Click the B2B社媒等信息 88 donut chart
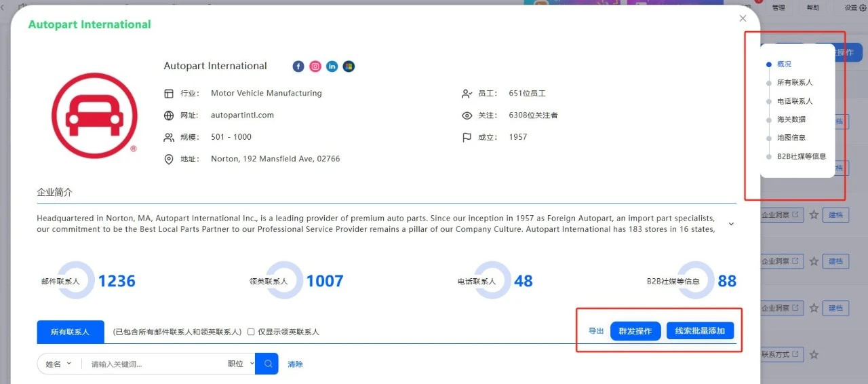The height and width of the screenshot is (384, 868). click(696, 280)
